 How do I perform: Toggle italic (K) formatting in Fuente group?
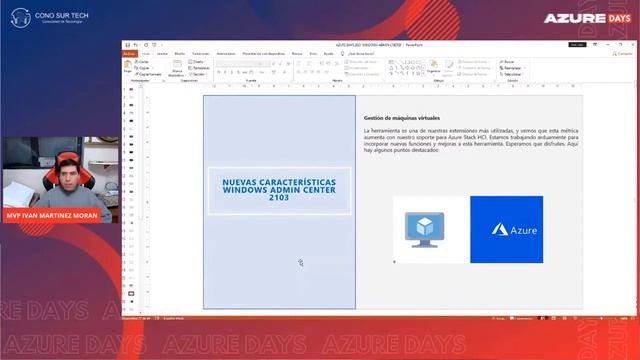pos(225,72)
